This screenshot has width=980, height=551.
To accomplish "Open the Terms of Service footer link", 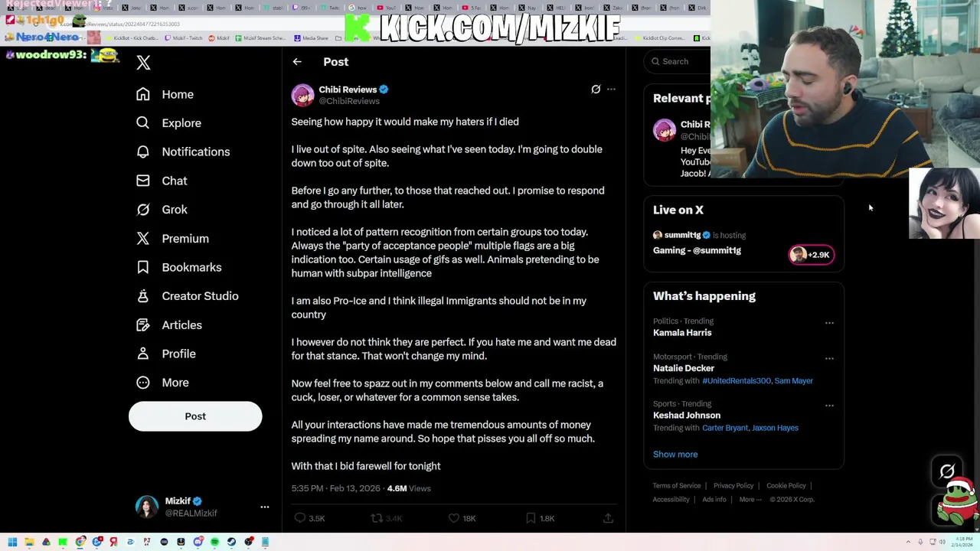I will pyautogui.click(x=677, y=486).
